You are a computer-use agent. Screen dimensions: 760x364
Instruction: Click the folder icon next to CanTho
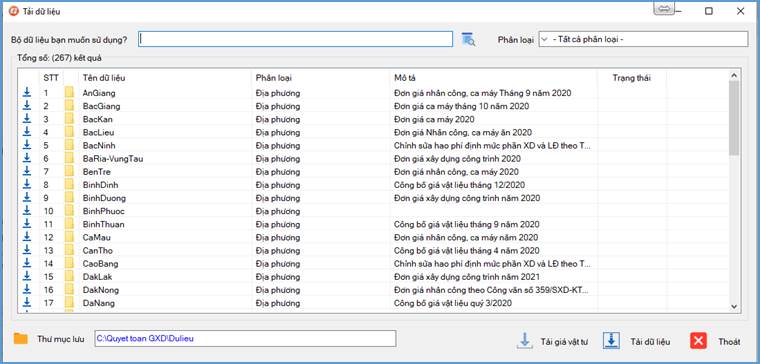point(70,250)
